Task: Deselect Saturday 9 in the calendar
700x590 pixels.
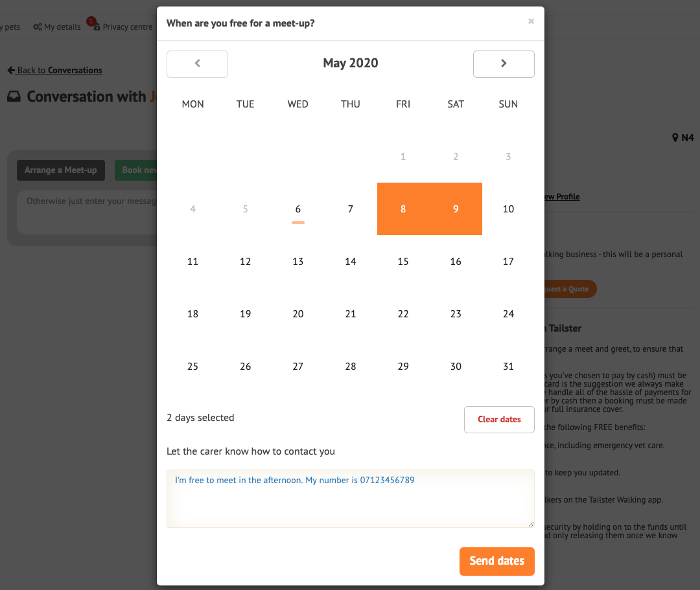Action: [456, 209]
